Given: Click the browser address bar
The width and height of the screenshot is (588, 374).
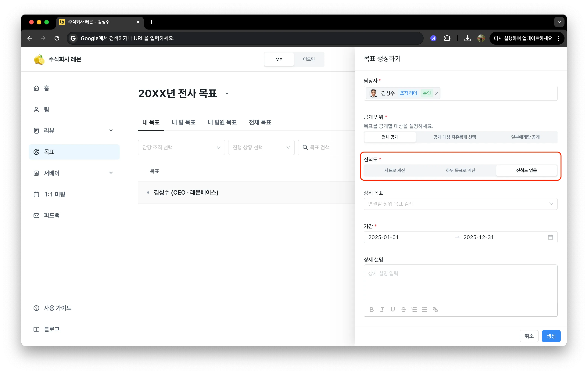Looking at the screenshot, I should coord(245,38).
